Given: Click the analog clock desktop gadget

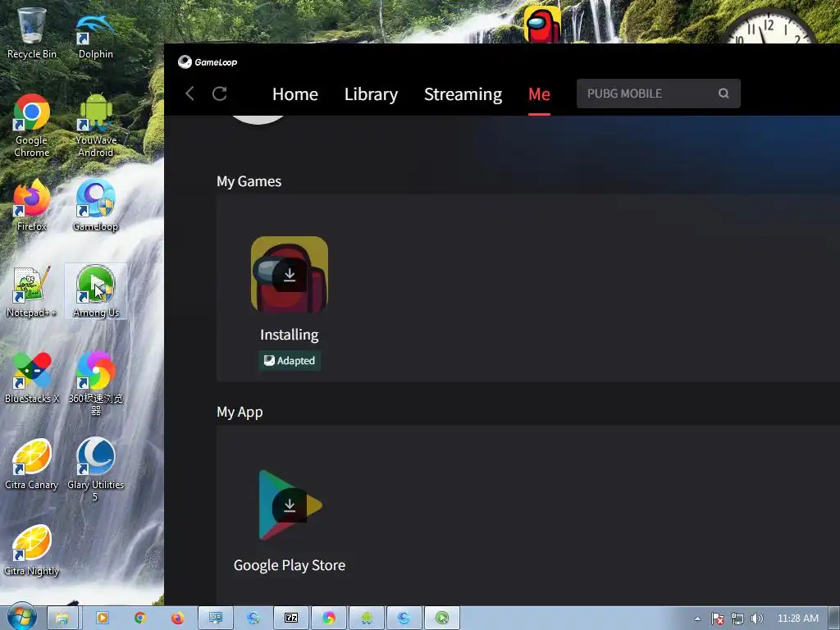Looking at the screenshot, I should click(768, 27).
